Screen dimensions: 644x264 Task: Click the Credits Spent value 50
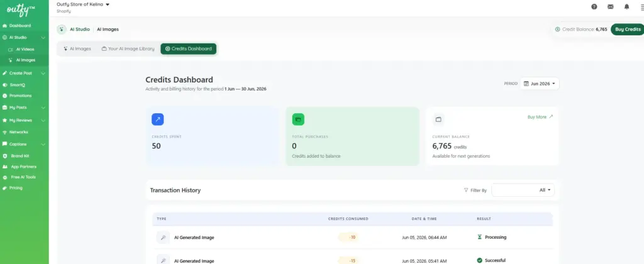[x=156, y=146]
